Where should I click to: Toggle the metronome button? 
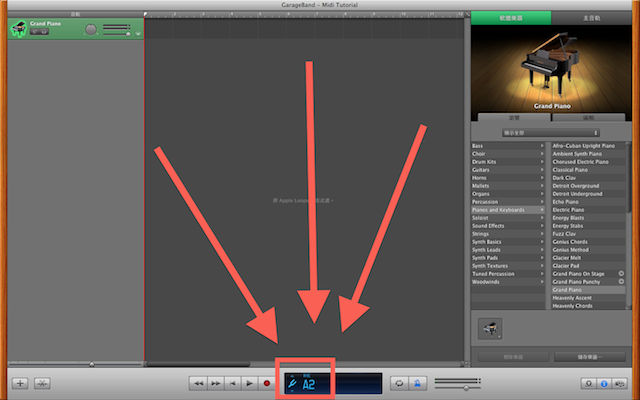[417, 383]
